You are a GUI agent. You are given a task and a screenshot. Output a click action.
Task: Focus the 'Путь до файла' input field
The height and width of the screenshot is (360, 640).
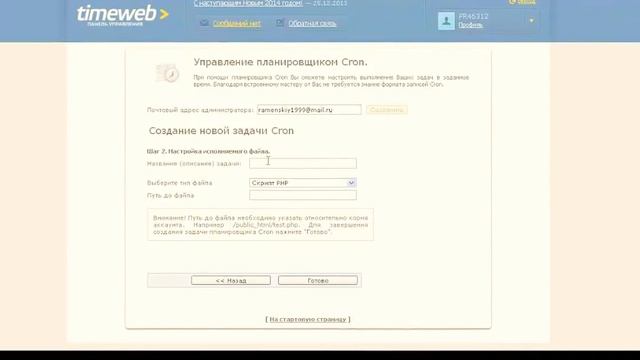pyautogui.click(x=303, y=195)
